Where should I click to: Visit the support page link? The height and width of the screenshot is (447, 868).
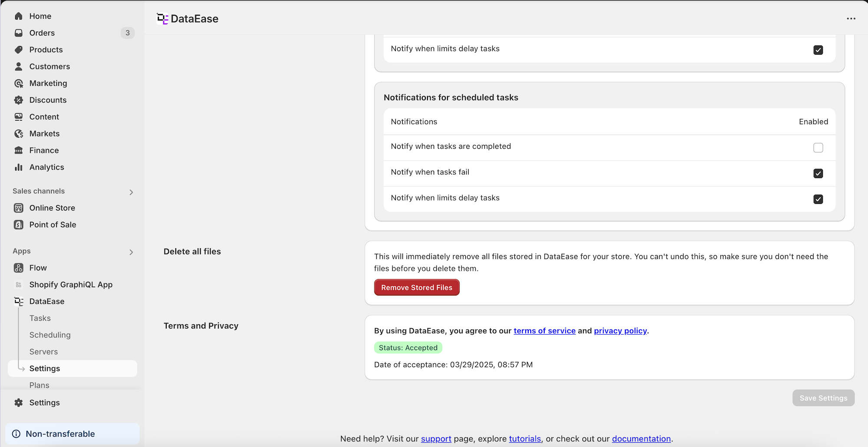(x=436, y=439)
